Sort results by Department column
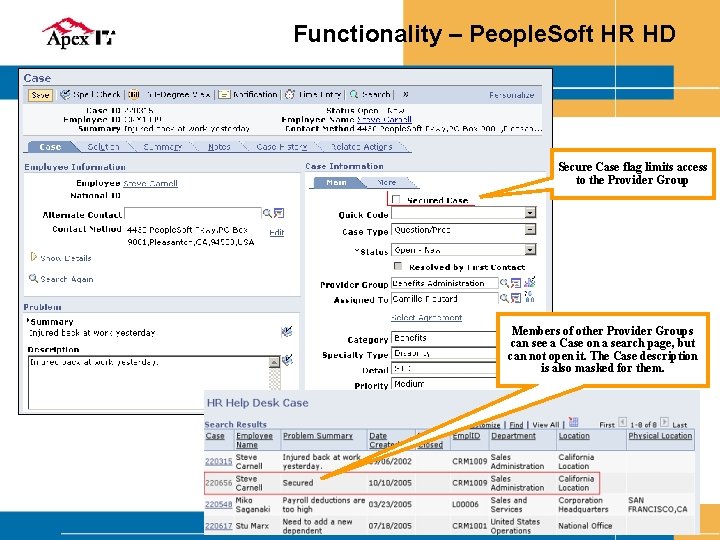 (x=513, y=436)
